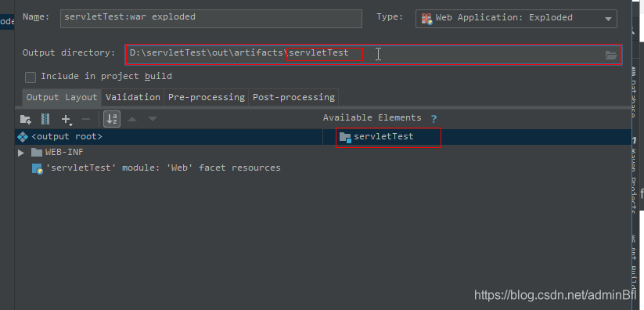Click the Web Application gift box type icon
644x310 pixels.
[x=426, y=19]
